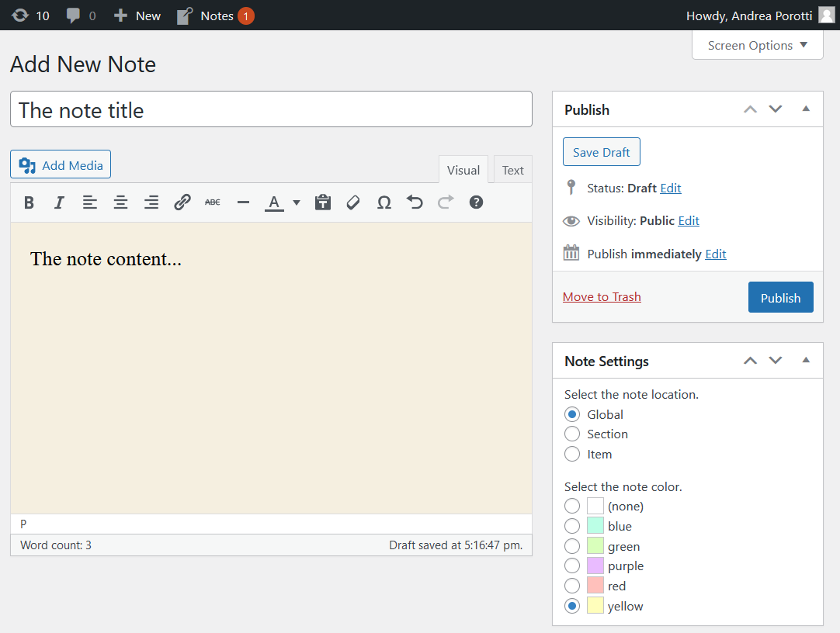The height and width of the screenshot is (633, 840).
Task: Open the keyboard shortcuts help icon
Action: tap(477, 202)
